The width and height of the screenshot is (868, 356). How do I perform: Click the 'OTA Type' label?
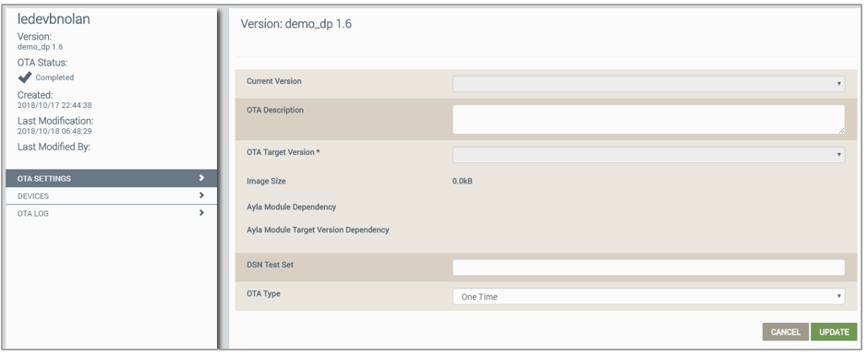tap(263, 293)
